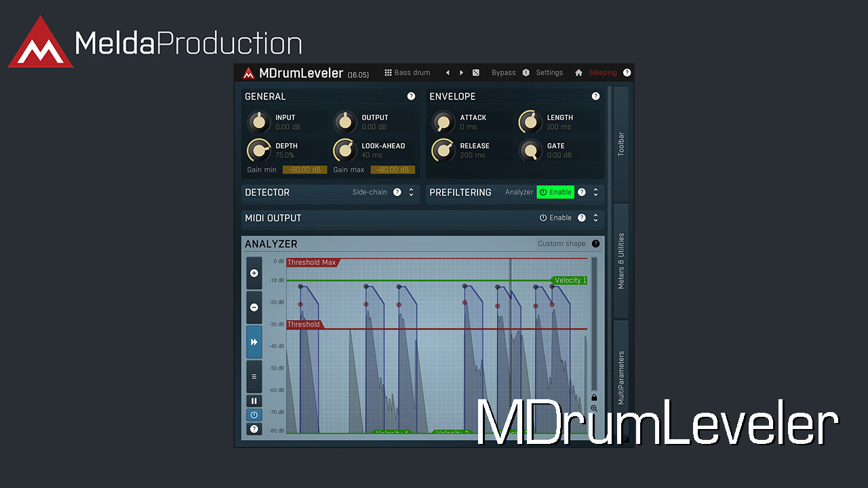Click the Depth knob

[x=258, y=150]
